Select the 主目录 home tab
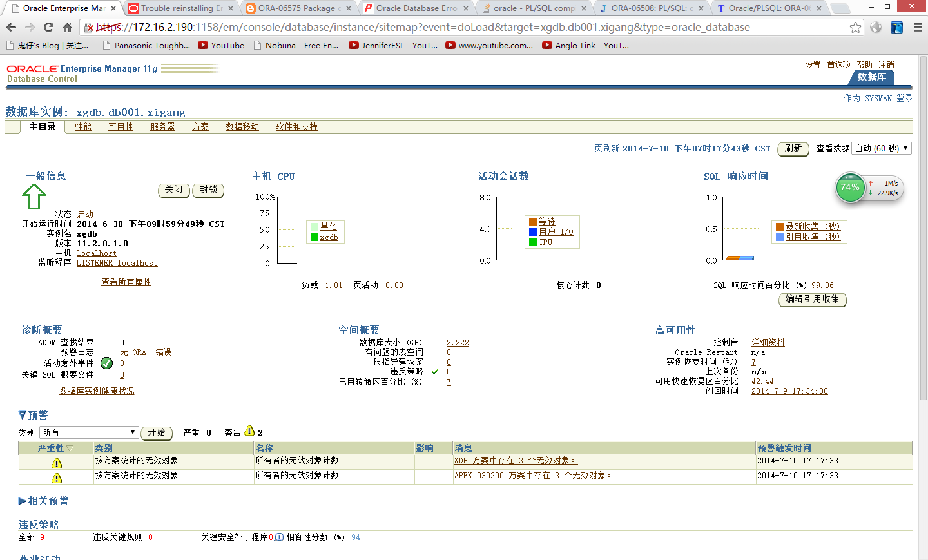 (43, 127)
